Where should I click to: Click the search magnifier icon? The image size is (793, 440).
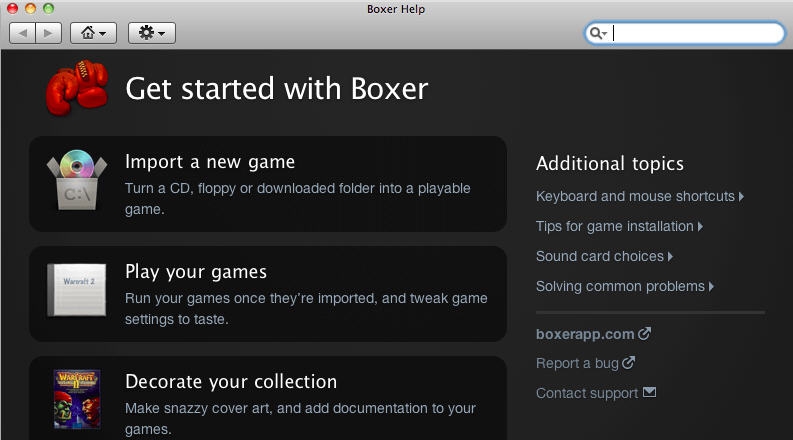pyautogui.click(x=597, y=33)
